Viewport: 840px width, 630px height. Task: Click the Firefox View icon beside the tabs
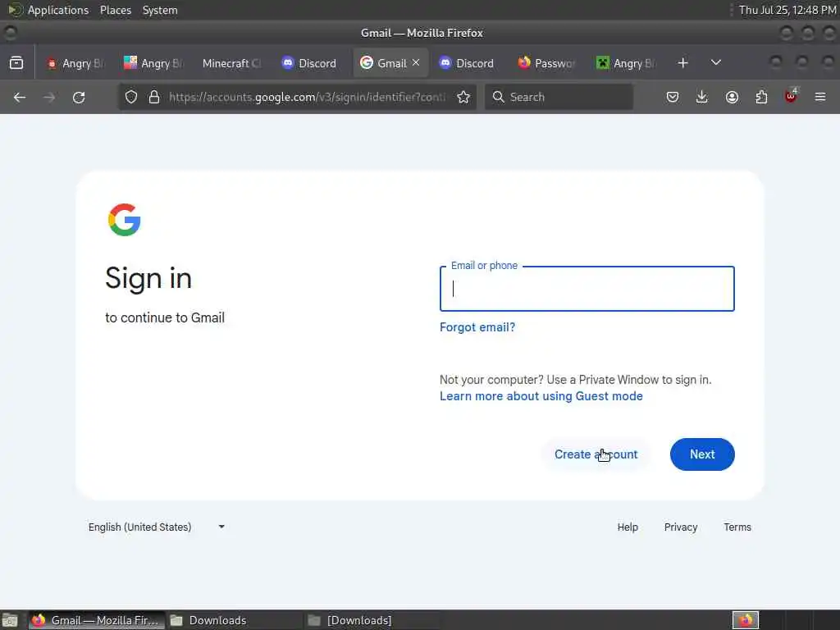[16, 63]
